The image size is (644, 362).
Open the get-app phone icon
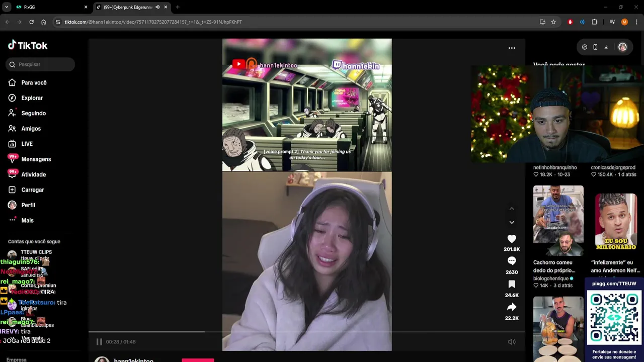[x=595, y=47]
